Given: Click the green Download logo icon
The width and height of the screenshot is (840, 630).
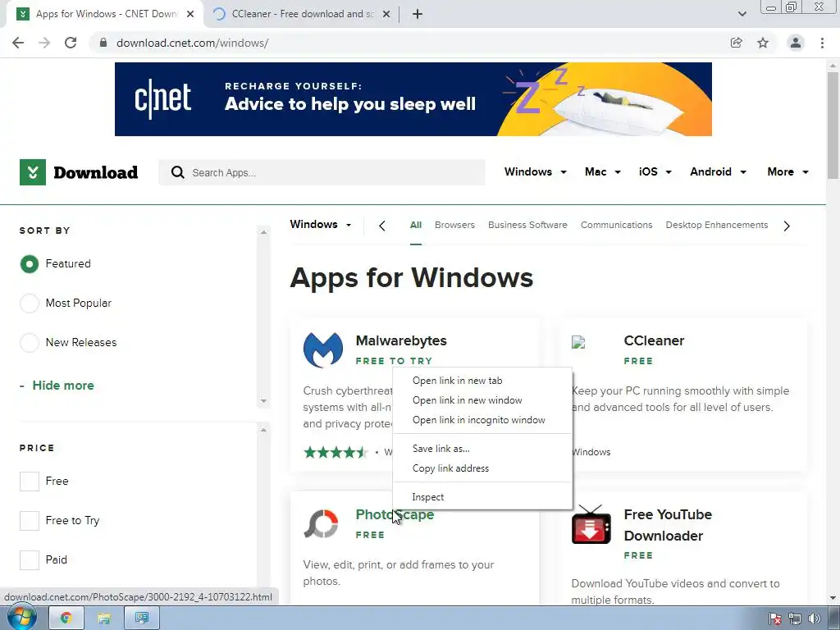Looking at the screenshot, I should (x=33, y=172).
